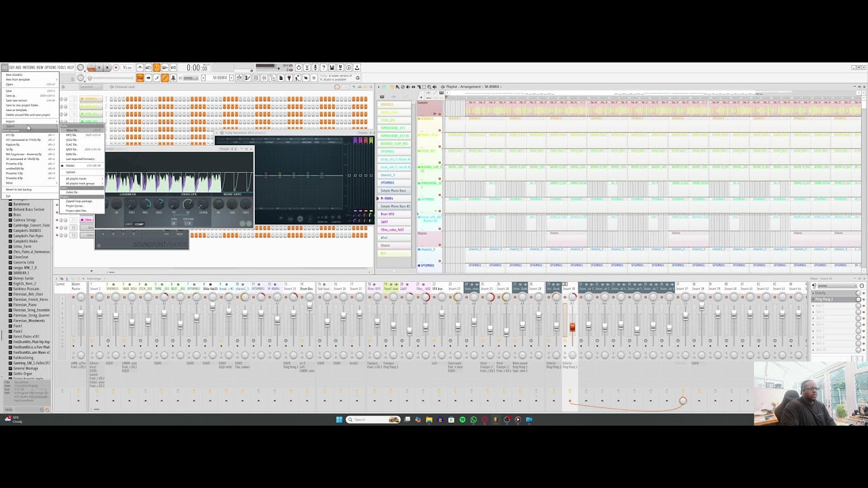Screen dimensions: 868x488
Task: Expand the All playlist track groups submenu
Action: click(x=82, y=183)
